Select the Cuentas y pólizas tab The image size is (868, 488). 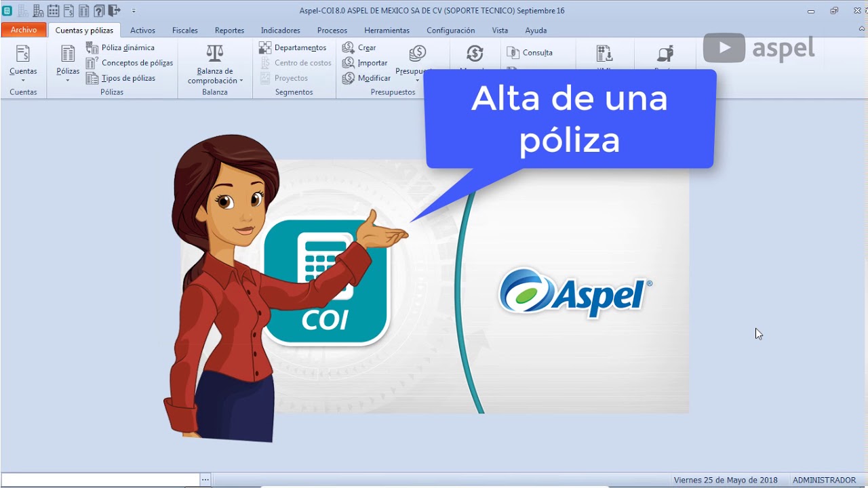coord(84,30)
